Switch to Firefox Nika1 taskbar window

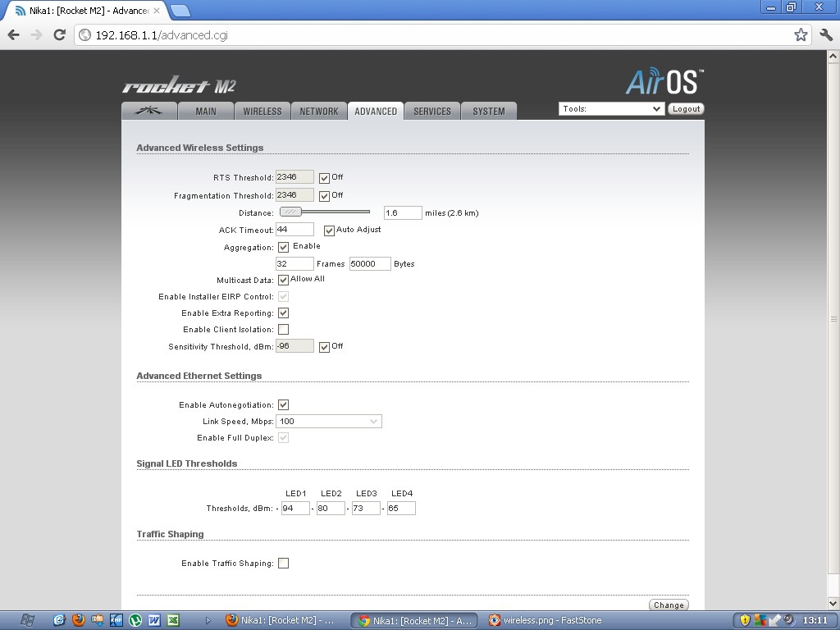coord(280,620)
